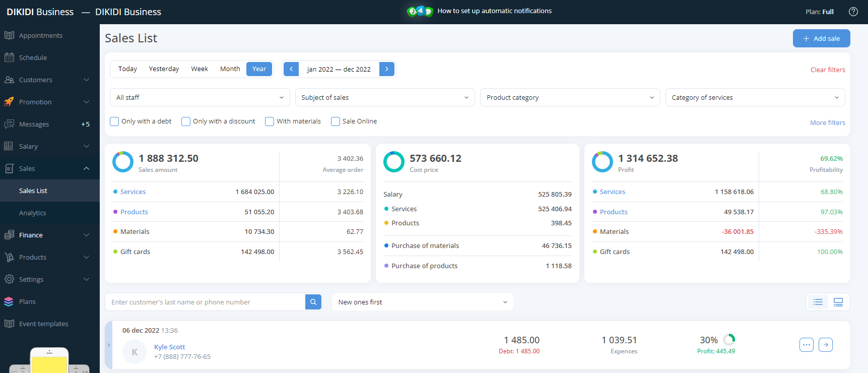
Task: Go to next year period arrow
Action: point(387,69)
